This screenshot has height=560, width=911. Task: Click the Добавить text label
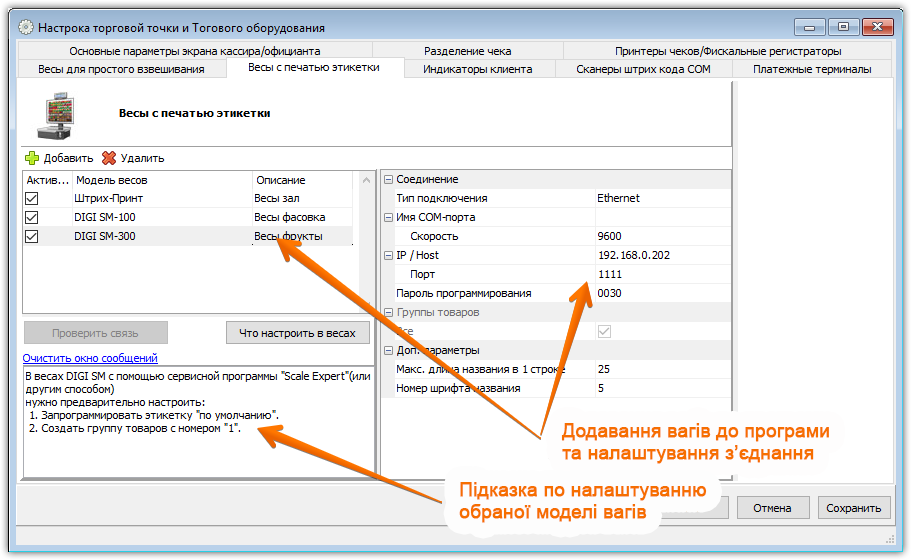click(69, 158)
